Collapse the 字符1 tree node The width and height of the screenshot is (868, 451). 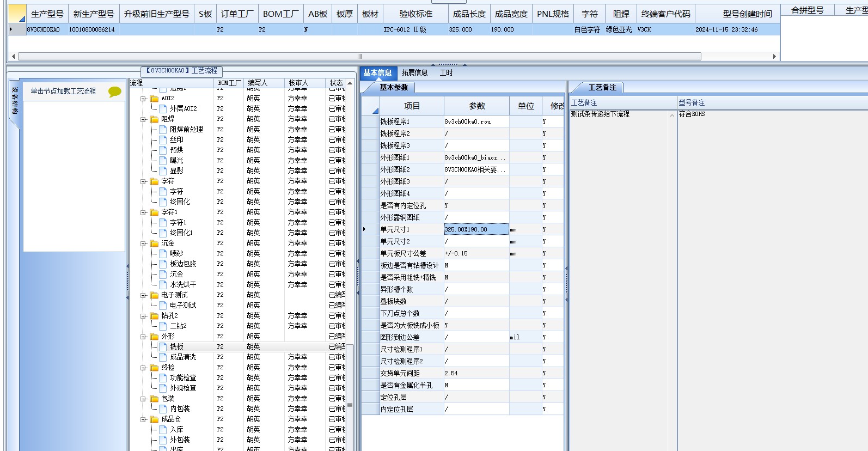pos(143,212)
